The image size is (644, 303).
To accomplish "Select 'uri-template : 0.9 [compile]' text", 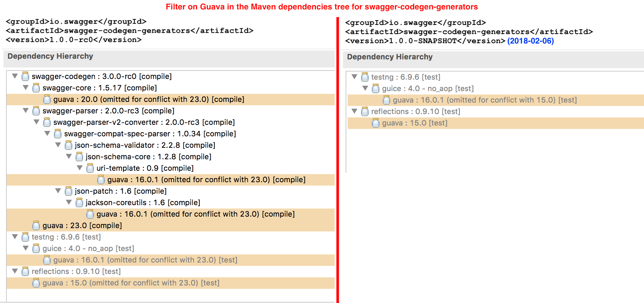I will [145, 168].
